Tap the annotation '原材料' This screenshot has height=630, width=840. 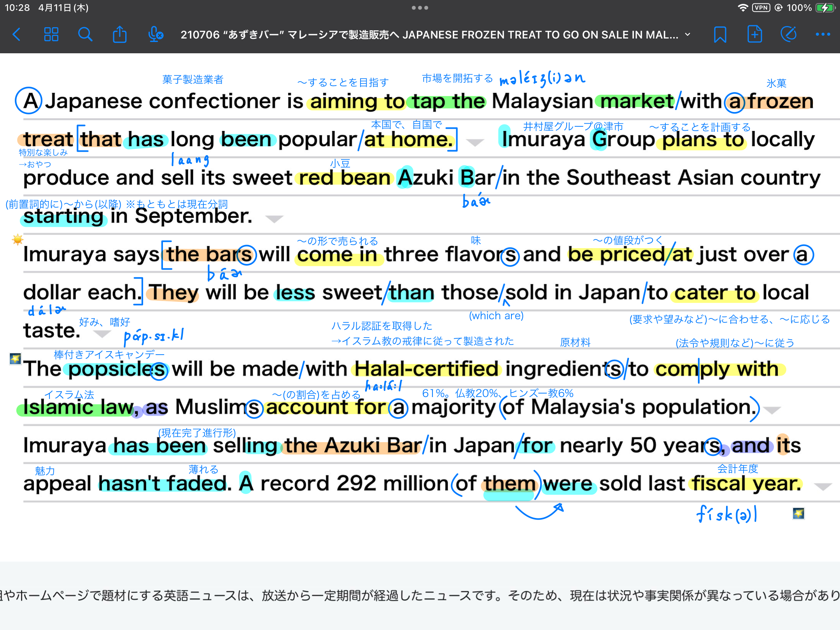click(575, 342)
